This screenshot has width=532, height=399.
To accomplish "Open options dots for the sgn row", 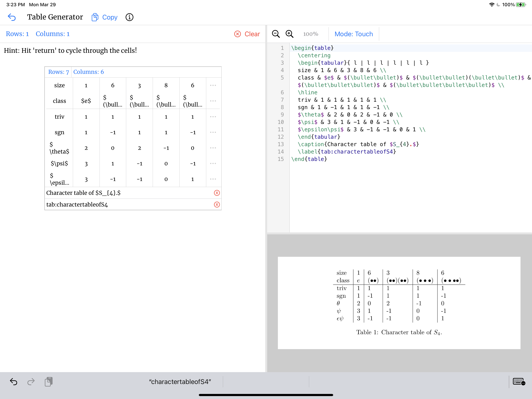I will click(213, 132).
